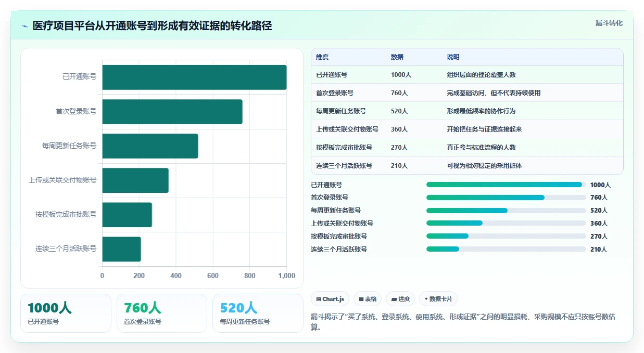Viewport: 644px width, 353px height.
Task: Click the 说明 table column header
Action: [x=453, y=57]
